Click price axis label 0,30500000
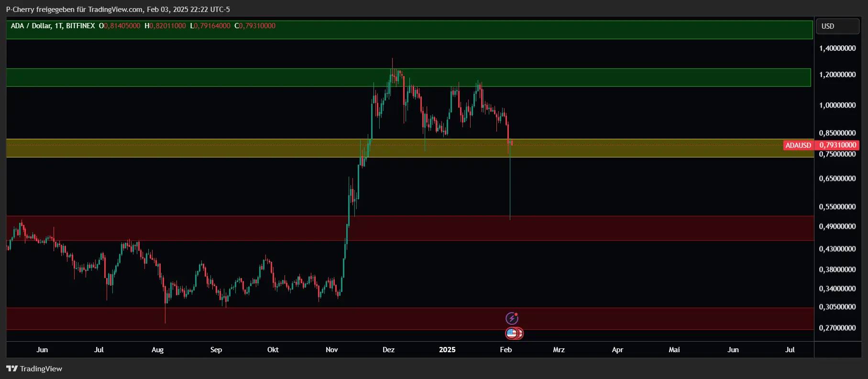The width and height of the screenshot is (868, 379). [x=837, y=307]
